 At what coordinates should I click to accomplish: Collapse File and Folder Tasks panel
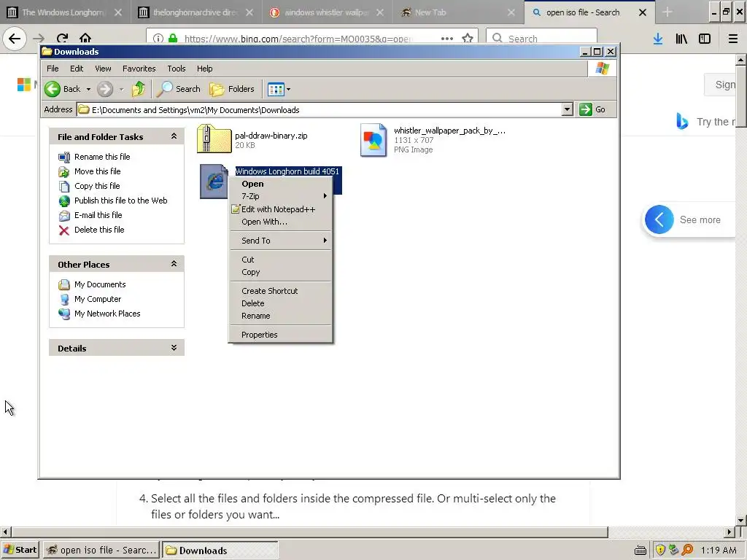click(174, 136)
